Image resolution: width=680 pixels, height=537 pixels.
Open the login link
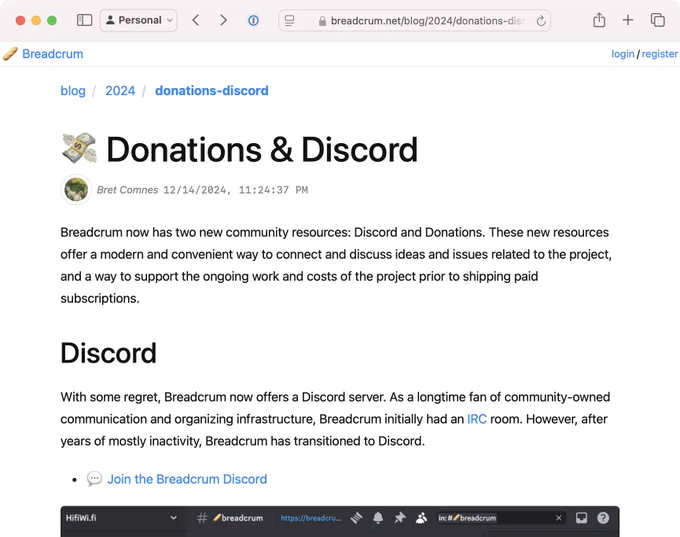tap(623, 54)
